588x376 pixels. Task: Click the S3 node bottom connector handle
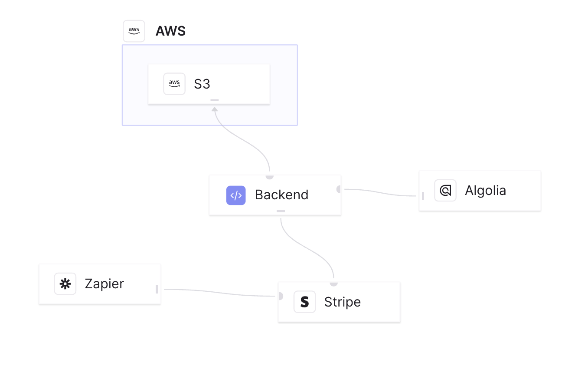coord(215,100)
